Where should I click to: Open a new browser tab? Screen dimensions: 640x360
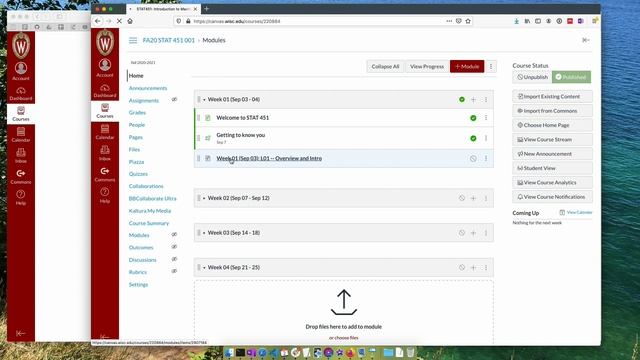point(207,9)
